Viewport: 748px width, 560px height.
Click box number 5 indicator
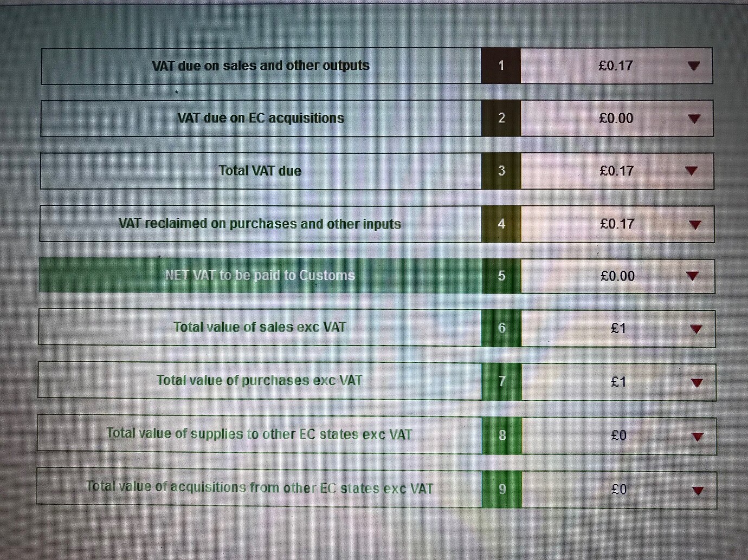[501, 276]
